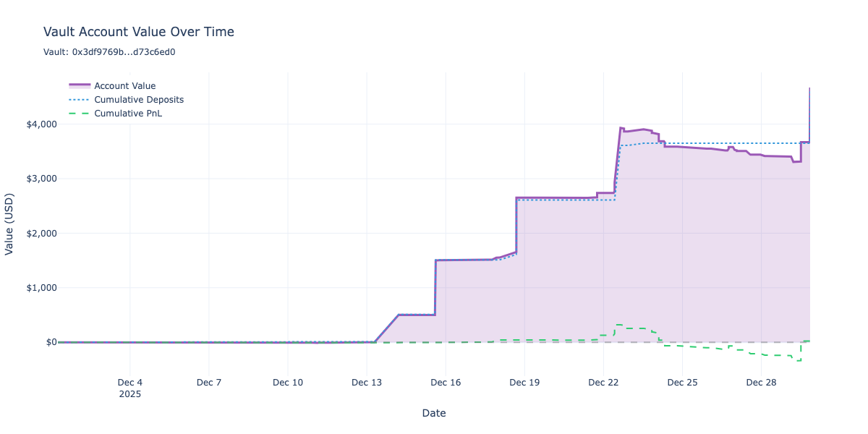Image resolution: width=868 pixels, height=434 pixels.
Task: Click the purple Account Value legend line swatch
Action: pos(80,86)
